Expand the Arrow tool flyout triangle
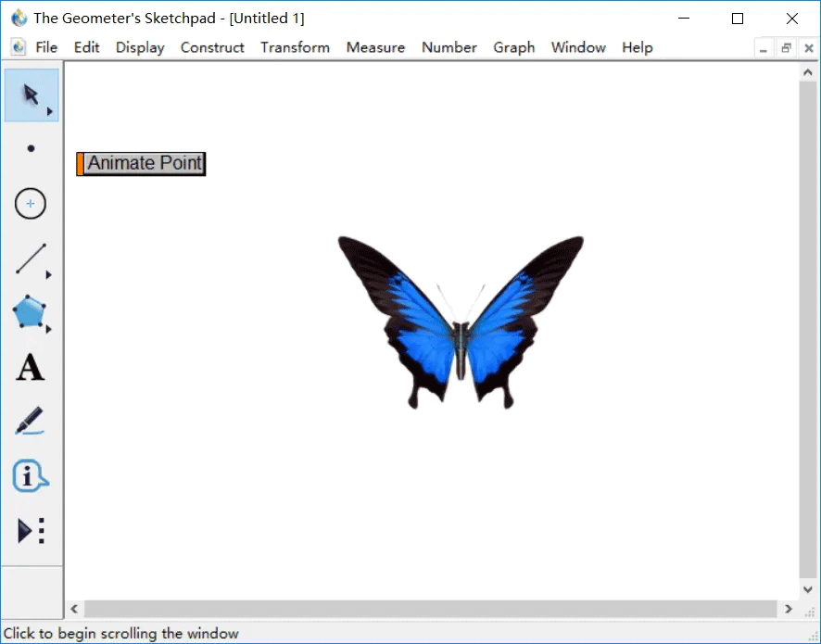Viewport: 821px width, 644px height. point(50,111)
